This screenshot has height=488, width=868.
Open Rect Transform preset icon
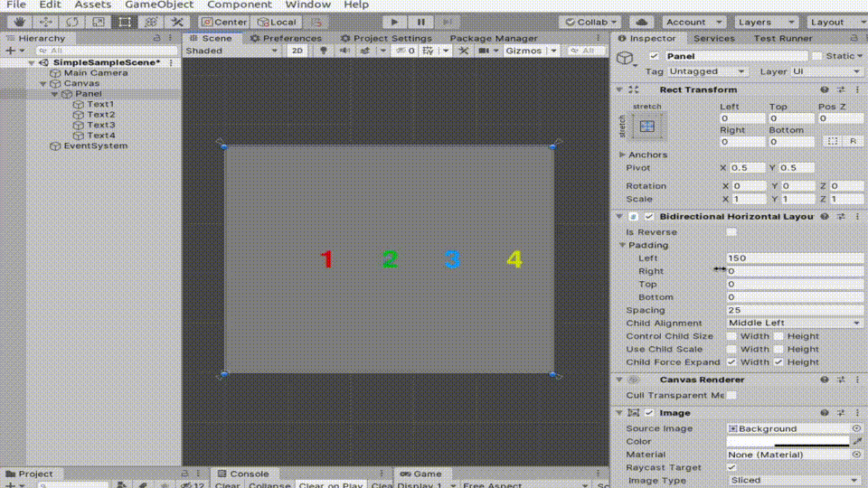click(x=841, y=89)
